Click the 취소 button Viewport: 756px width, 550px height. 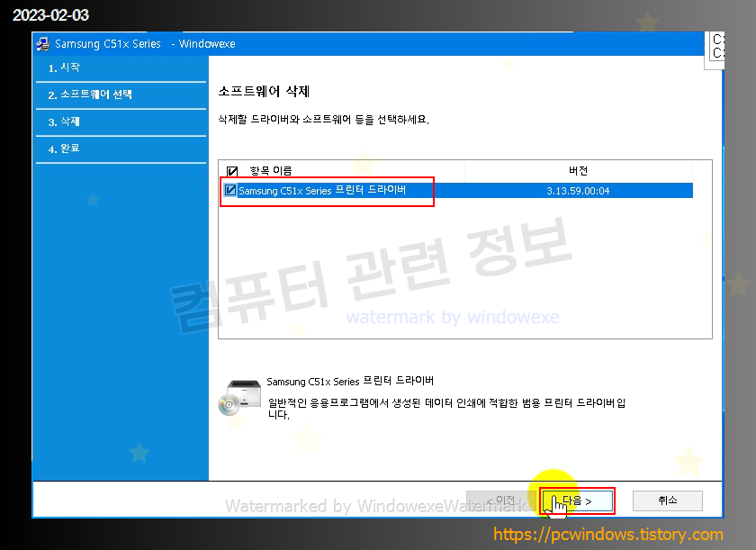pos(667,500)
